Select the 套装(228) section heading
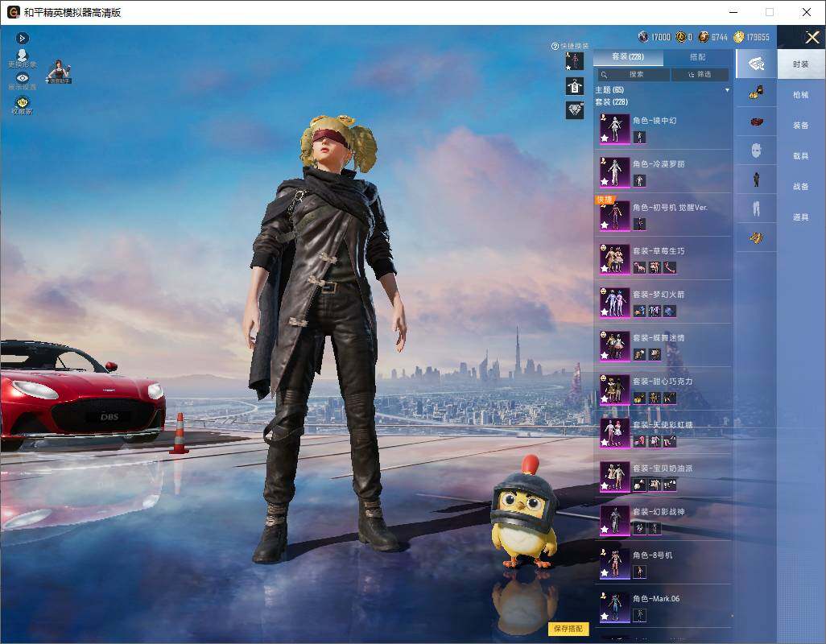The height and width of the screenshot is (644, 826). coord(612,101)
